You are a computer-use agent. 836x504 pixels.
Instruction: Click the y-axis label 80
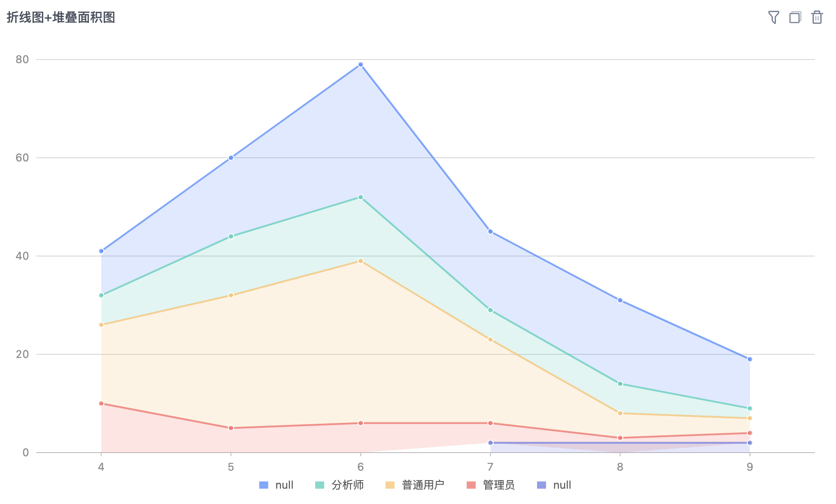pyautogui.click(x=22, y=60)
